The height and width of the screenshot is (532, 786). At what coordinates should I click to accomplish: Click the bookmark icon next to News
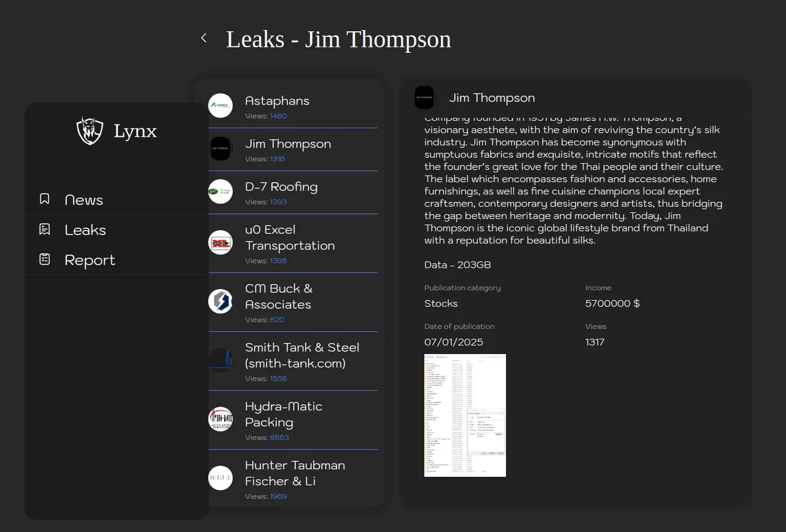(x=45, y=199)
